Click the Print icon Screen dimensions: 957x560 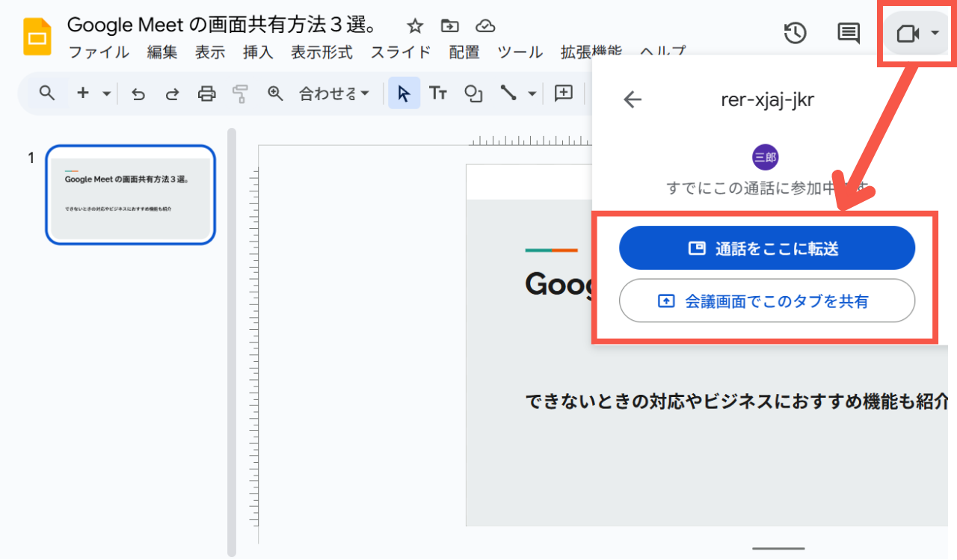[x=206, y=93]
